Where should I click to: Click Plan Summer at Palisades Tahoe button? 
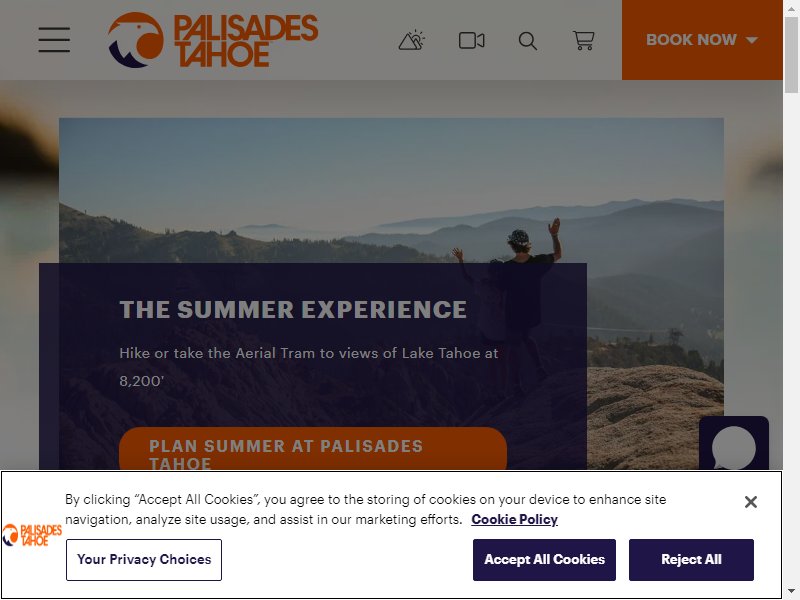tap(313, 449)
